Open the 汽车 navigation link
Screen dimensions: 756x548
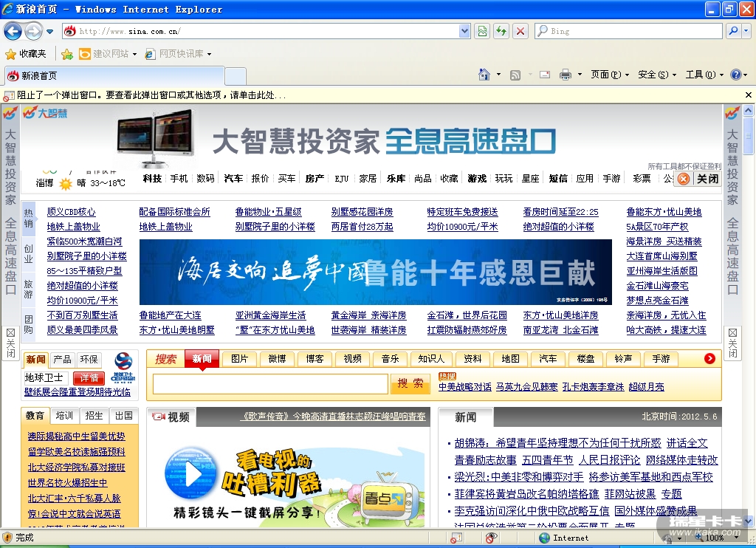click(233, 179)
